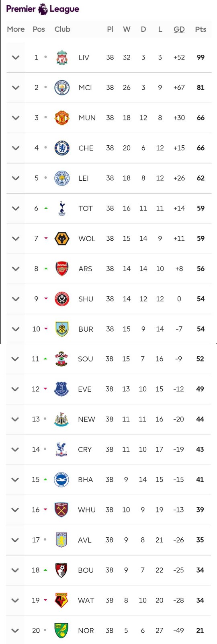The image size is (217, 644).
Task: Click the Norwich City canary crest
Action: (x=61, y=631)
